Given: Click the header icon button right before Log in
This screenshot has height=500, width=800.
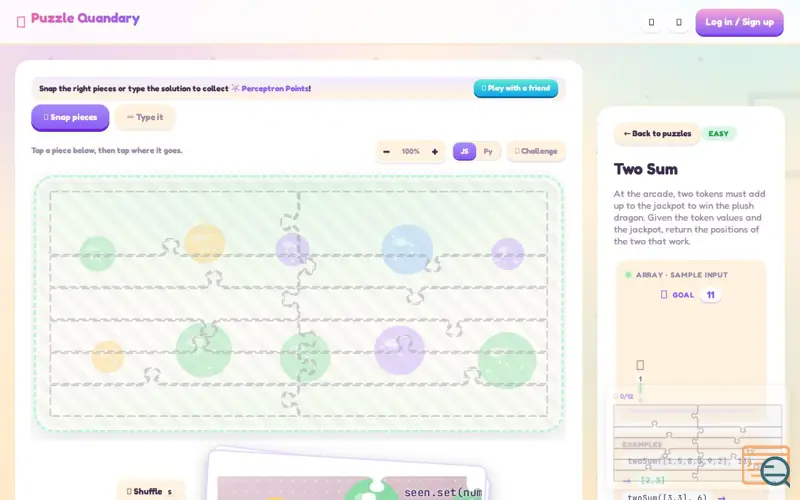Looking at the screenshot, I should pos(679,22).
